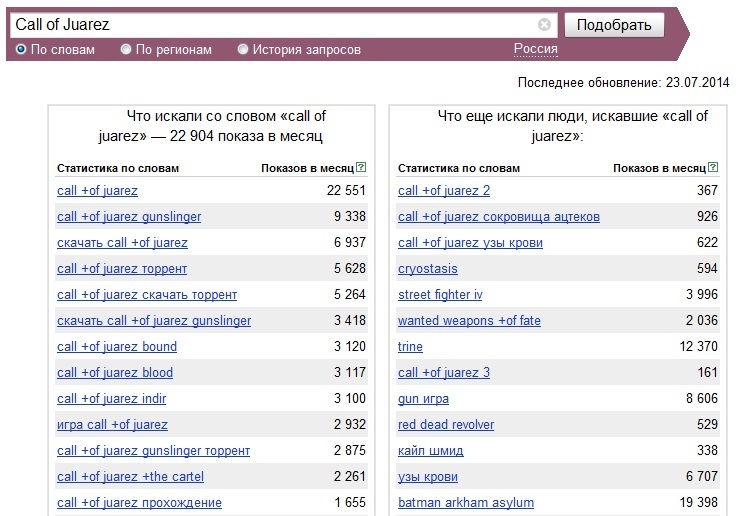
Task: Open the trine link
Action: pos(410,347)
